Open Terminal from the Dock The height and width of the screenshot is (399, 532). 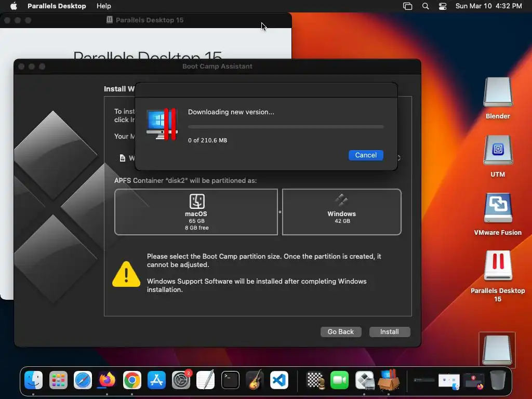tap(230, 380)
